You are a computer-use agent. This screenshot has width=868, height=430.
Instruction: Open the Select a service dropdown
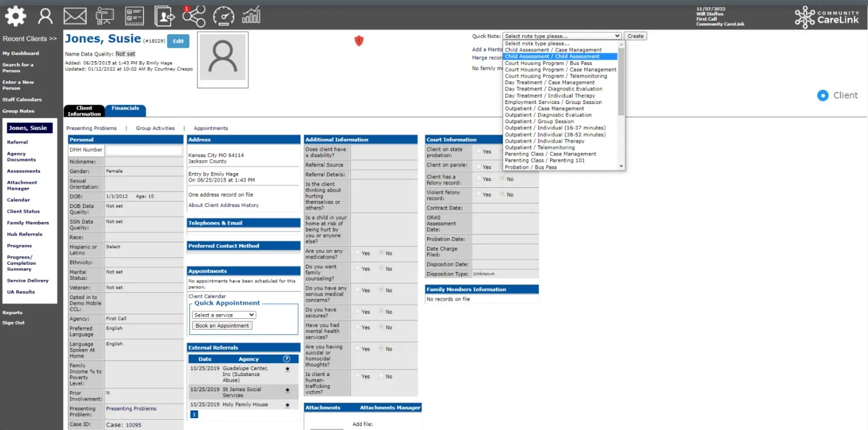pyautogui.click(x=223, y=315)
